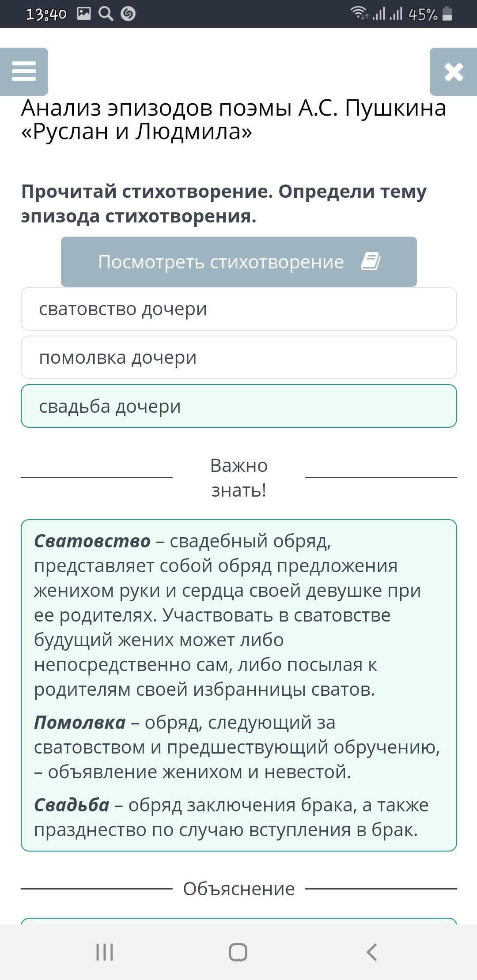Tap the Важно знать! section heading

point(239,478)
